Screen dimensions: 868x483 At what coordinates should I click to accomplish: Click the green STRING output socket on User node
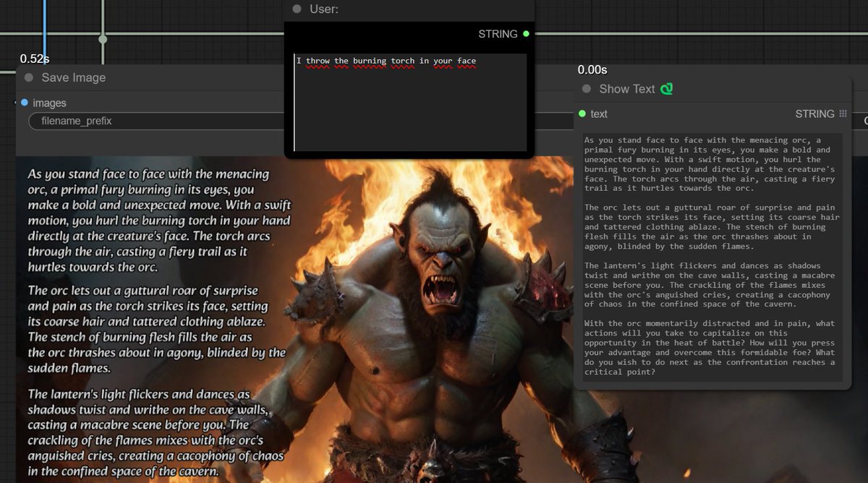point(526,34)
